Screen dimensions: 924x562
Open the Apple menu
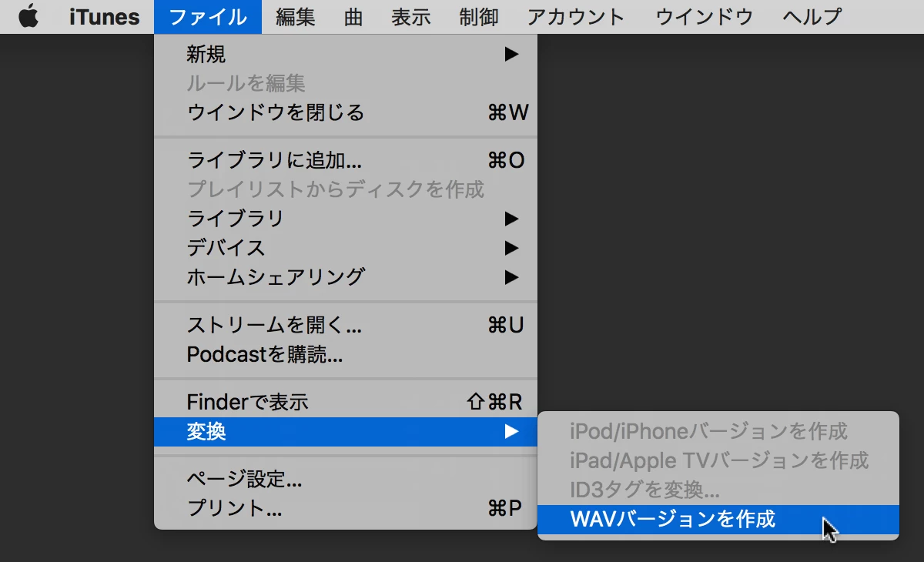coord(28,16)
